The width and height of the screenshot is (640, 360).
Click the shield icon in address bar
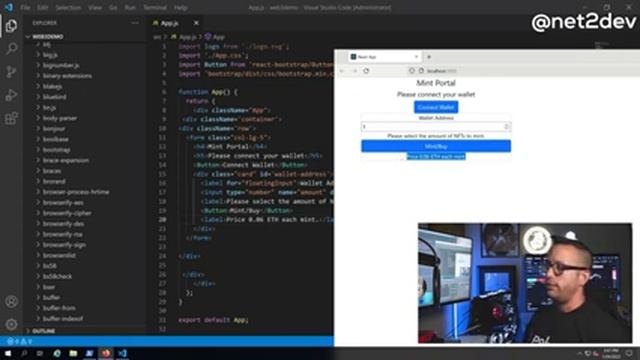412,71
